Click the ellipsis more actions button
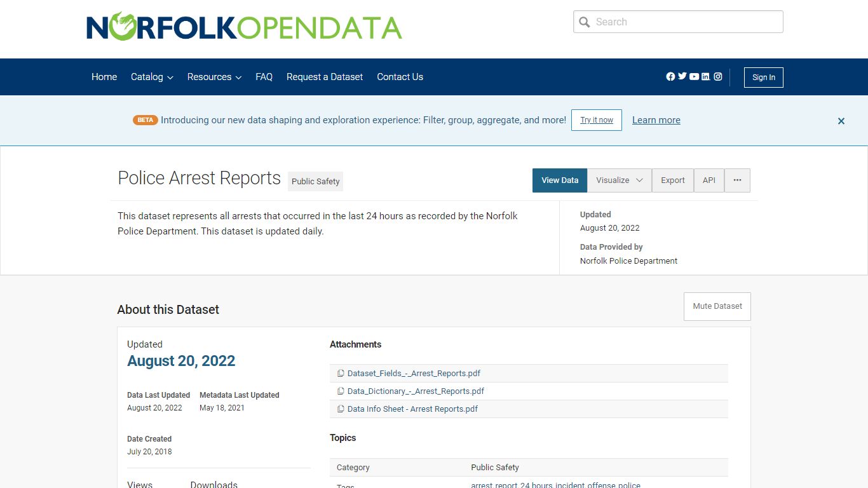The width and height of the screenshot is (868, 488). (x=737, y=180)
